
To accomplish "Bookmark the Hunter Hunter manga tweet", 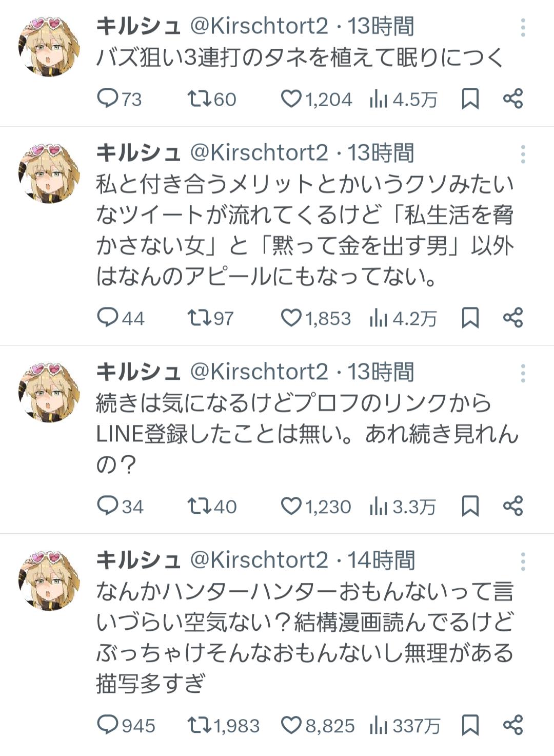I will pos(470,725).
